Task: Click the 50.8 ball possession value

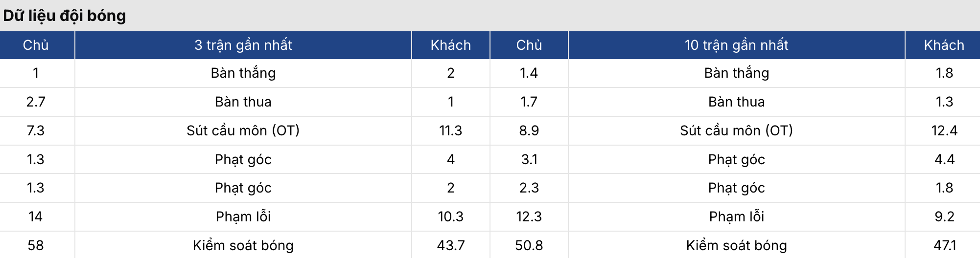Action: tap(529, 245)
